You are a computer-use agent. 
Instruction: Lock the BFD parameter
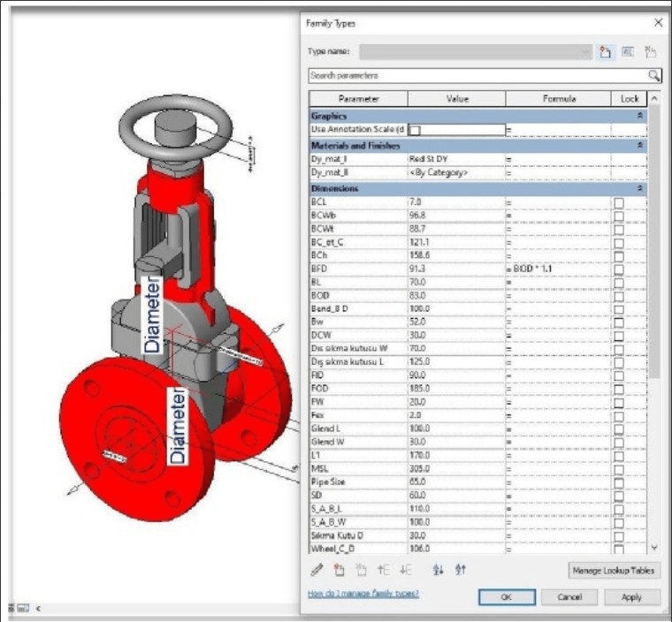618,268
